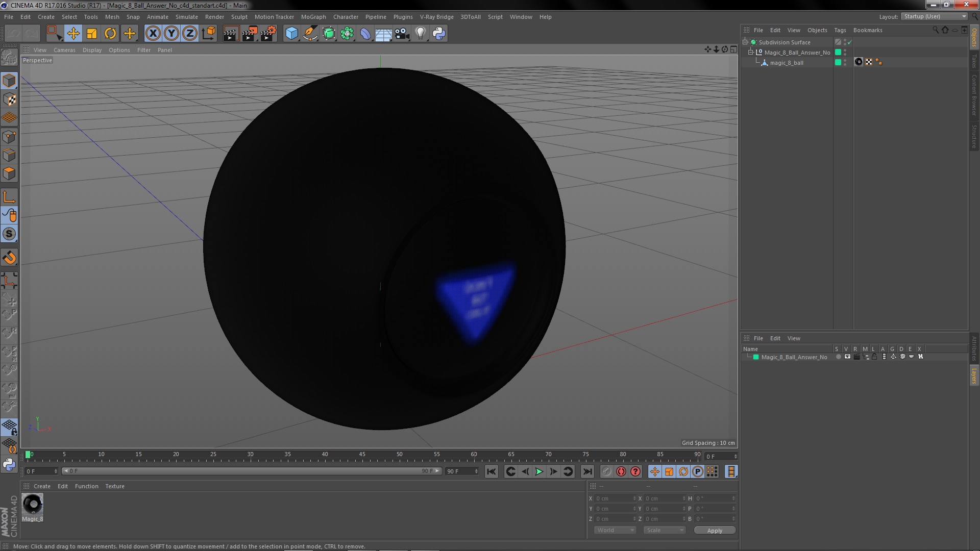Step the end frame 90 F arrows
980x551 pixels.
[476, 471]
